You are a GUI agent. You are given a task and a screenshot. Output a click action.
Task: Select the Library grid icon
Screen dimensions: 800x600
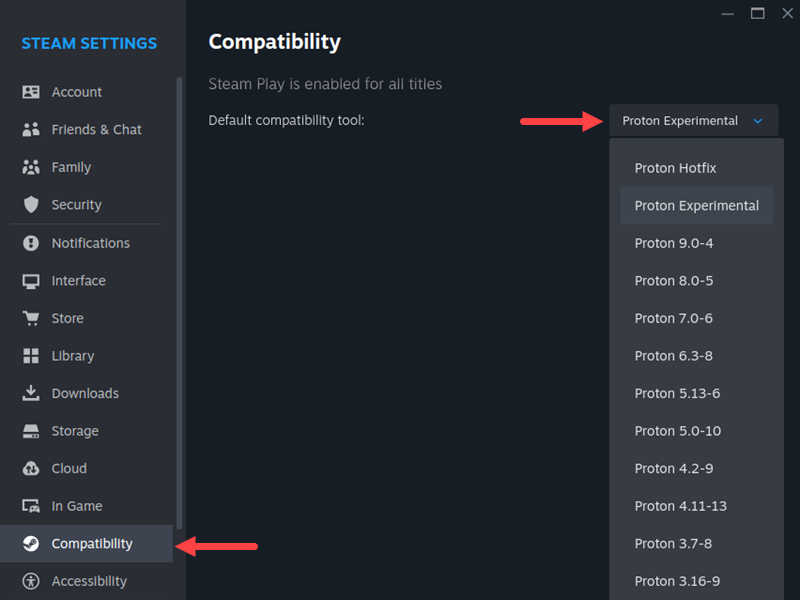tap(31, 356)
